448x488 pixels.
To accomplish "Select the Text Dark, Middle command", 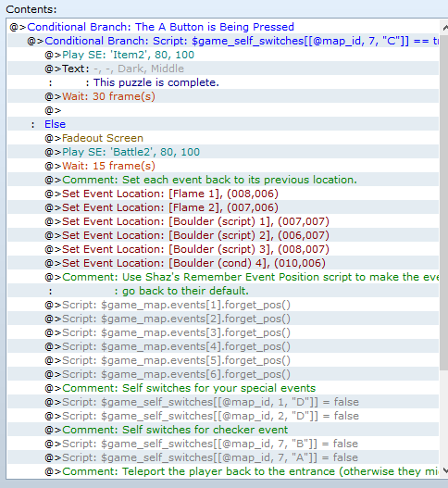I will 223,69.
